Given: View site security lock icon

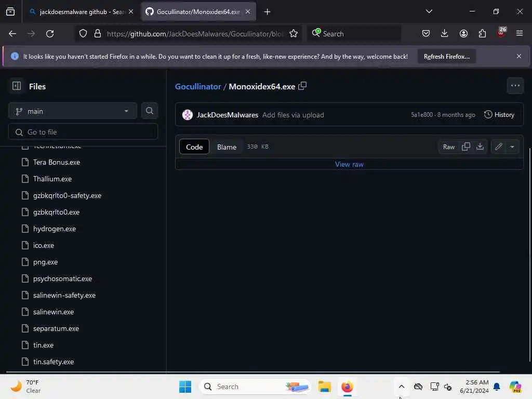Looking at the screenshot, I should coord(98,34).
